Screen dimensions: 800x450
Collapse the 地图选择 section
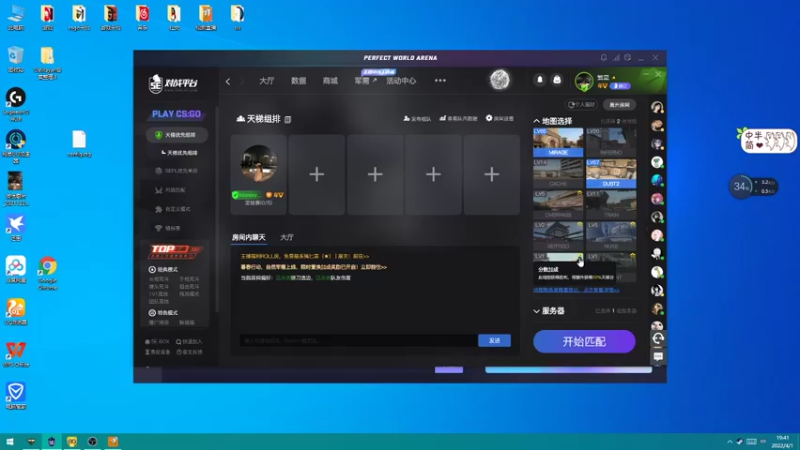[x=553, y=121]
